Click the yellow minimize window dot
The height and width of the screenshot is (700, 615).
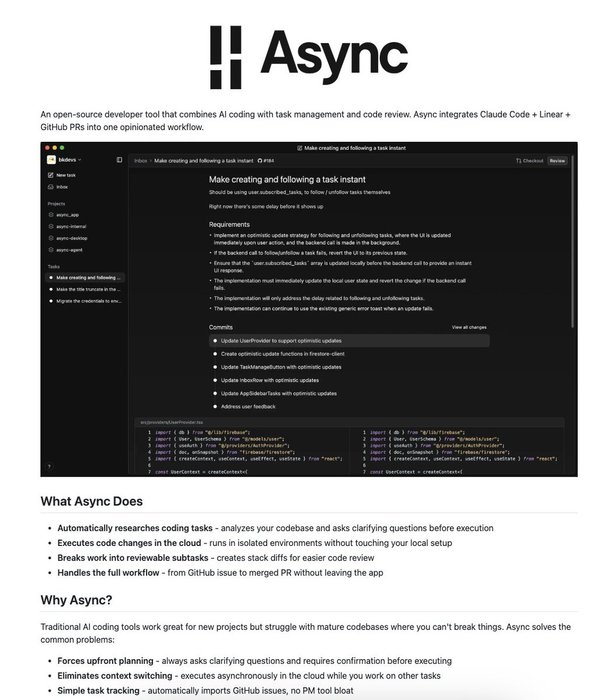tap(55, 148)
